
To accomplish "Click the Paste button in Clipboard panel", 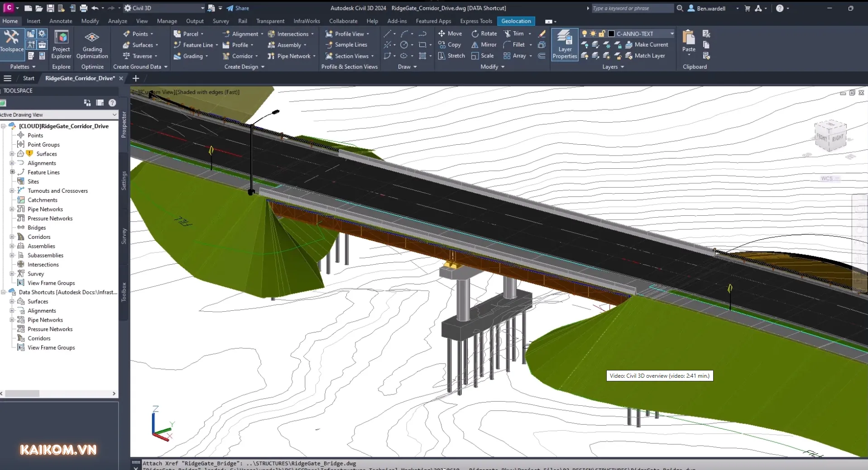I will pyautogui.click(x=688, y=41).
